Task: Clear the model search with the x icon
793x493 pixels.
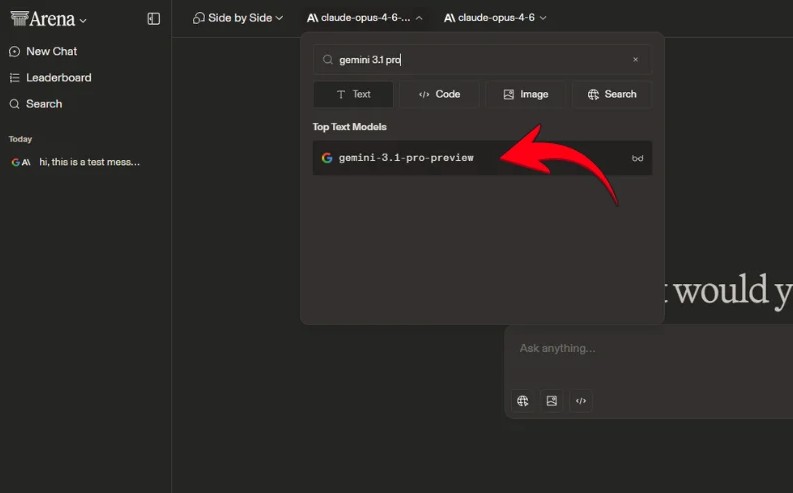Action: click(x=635, y=60)
